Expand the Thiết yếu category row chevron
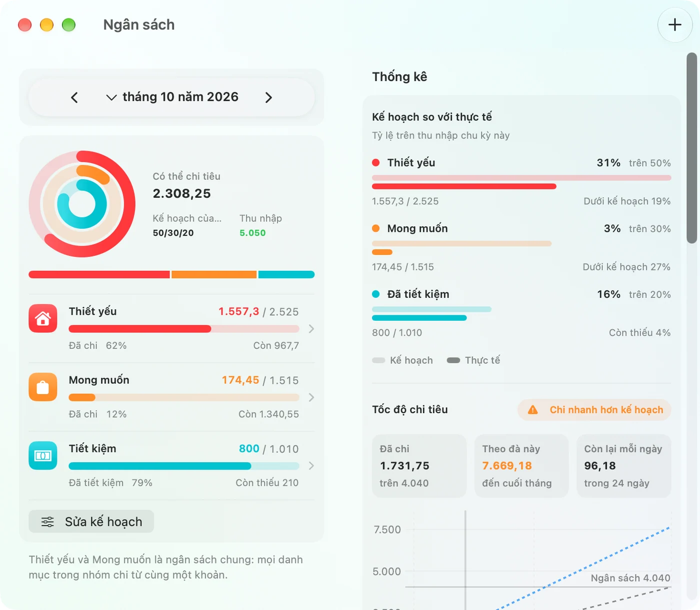The height and width of the screenshot is (610, 700). 311,329
